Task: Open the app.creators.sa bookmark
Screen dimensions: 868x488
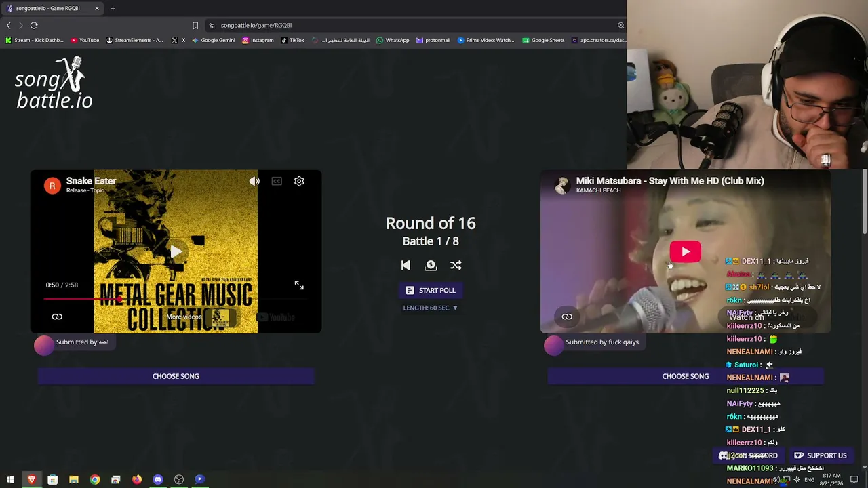Action: pos(598,40)
